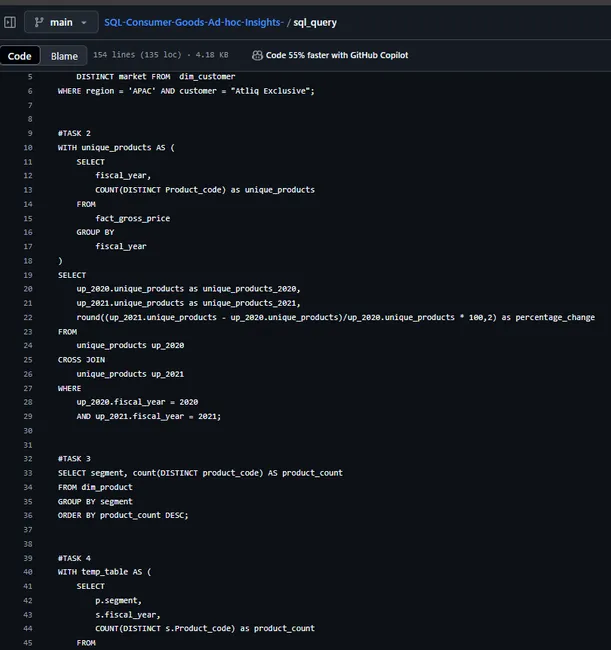Click line number 39
Screen dimensions: 611x650
coord(28,558)
